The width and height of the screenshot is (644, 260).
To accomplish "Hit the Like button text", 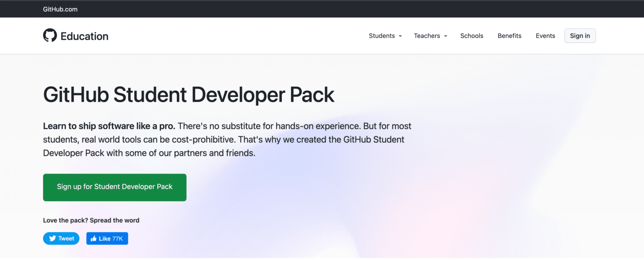I will click(x=104, y=239).
